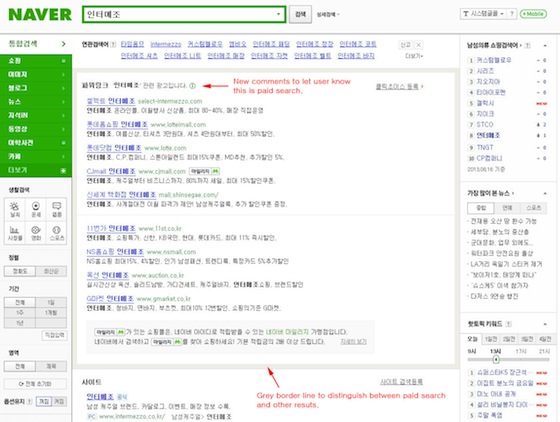The image size is (560, 422).
Task: Click the help icon next to 옵션유지
Action: tap(29, 402)
